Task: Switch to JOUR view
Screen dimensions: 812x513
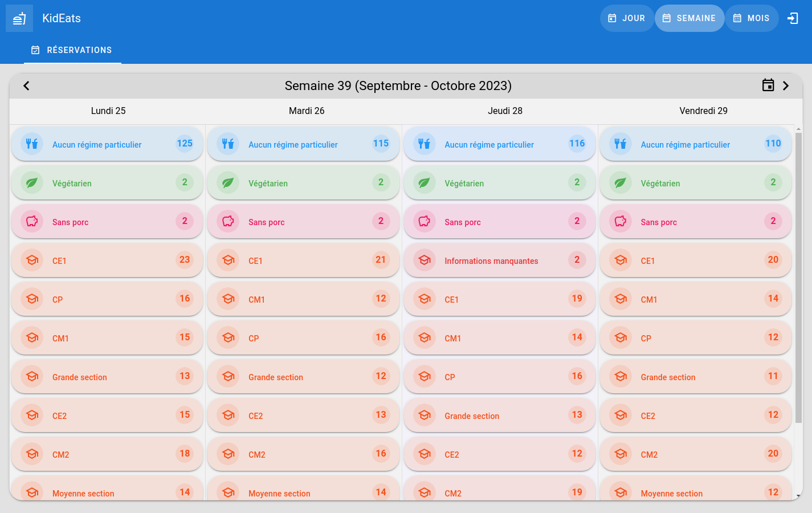Action: coord(627,18)
